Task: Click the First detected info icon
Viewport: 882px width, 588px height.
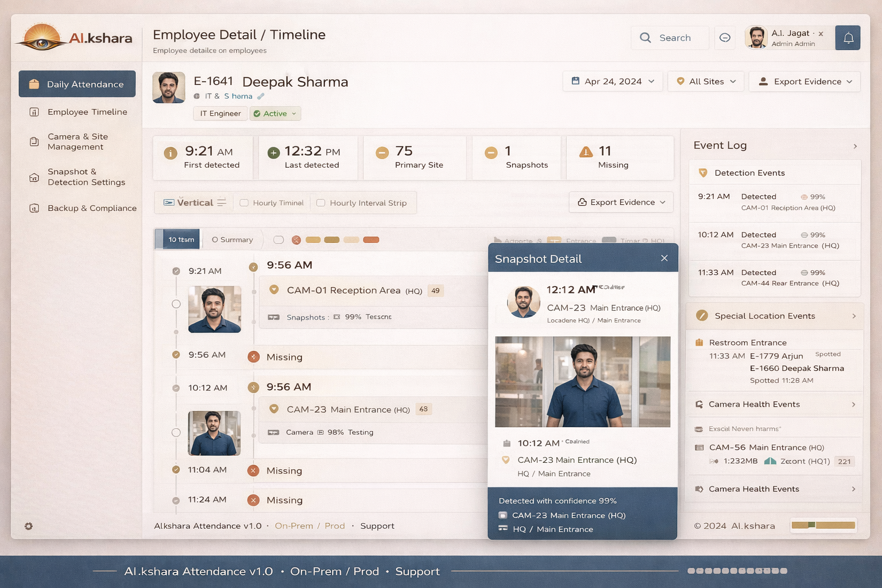Action: click(x=171, y=153)
